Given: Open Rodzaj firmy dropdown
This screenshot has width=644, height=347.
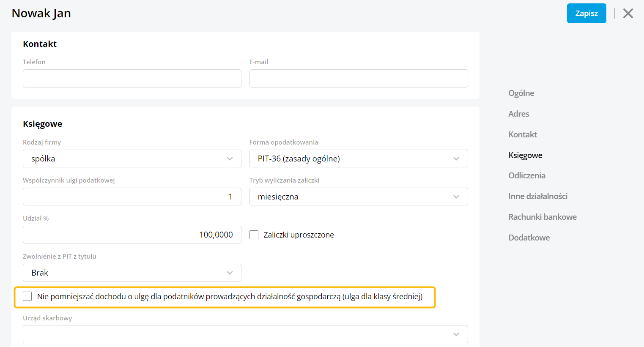Looking at the screenshot, I should point(132,159).
